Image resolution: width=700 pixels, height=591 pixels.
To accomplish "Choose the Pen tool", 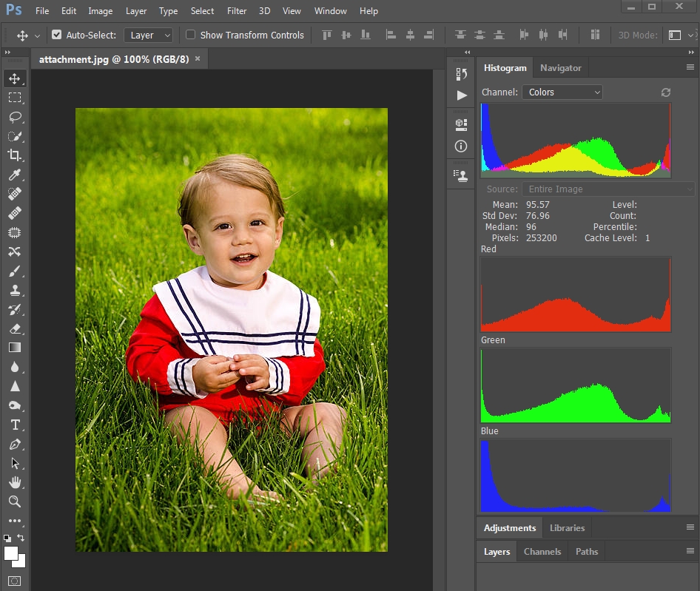I will coord(15,444).
